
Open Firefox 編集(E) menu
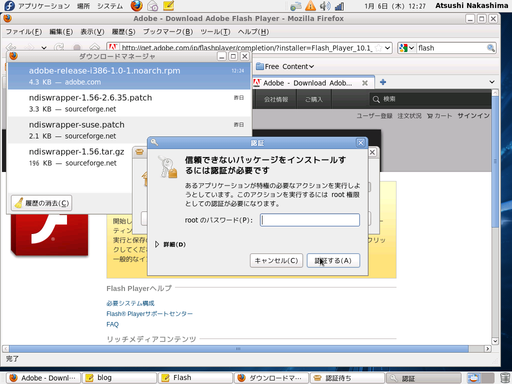[x=61, y=32]
